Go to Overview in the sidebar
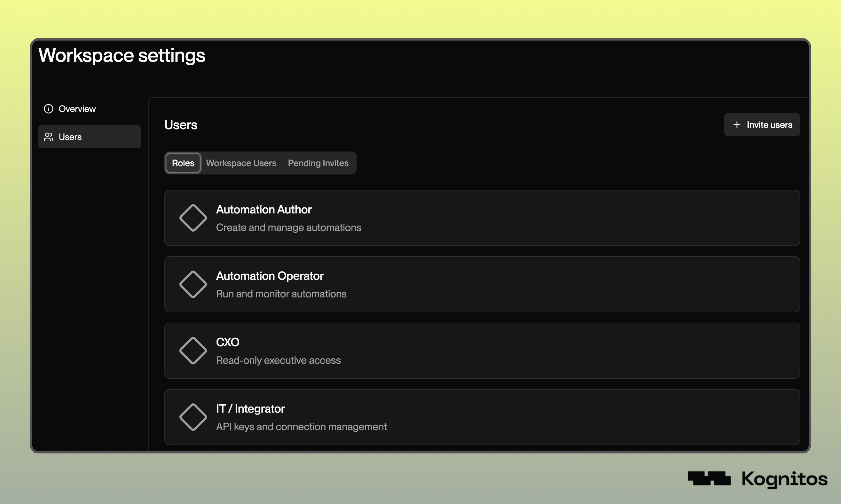841x504 pixels. pyautogui.click(x=77, y=109)
